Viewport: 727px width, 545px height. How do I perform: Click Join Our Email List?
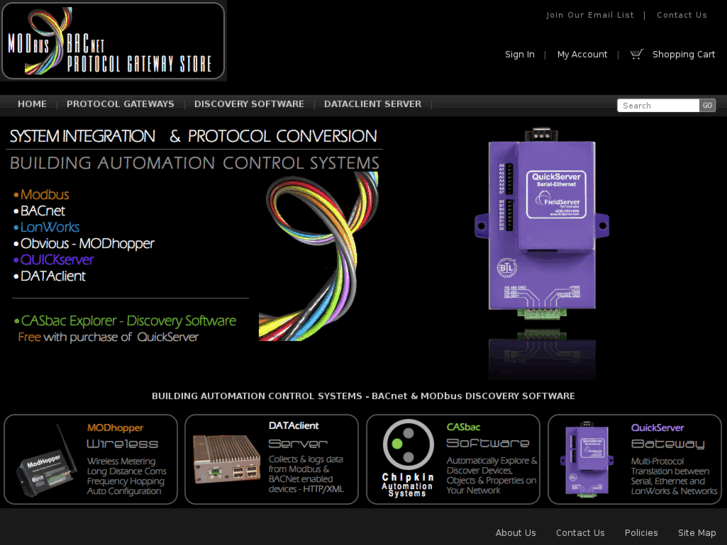589,15
